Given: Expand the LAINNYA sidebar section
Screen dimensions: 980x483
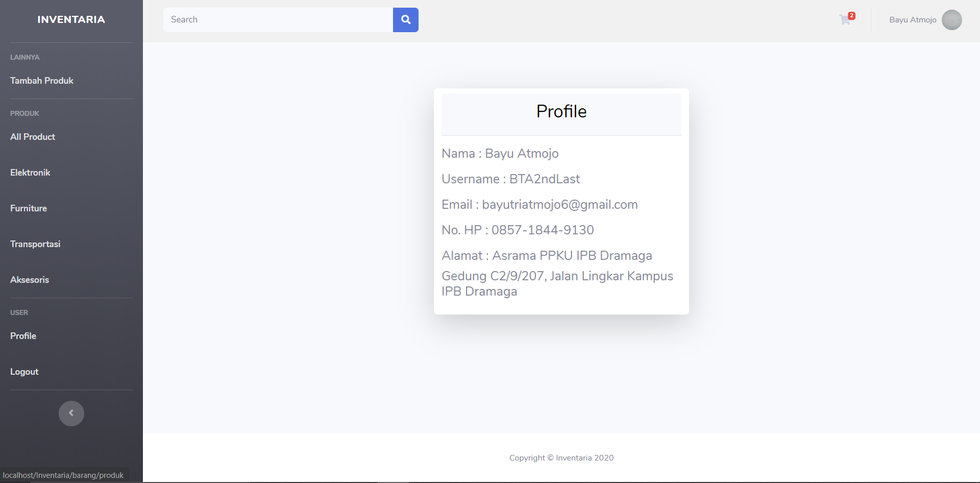Looking at the screenshot, I should [24, 57].
